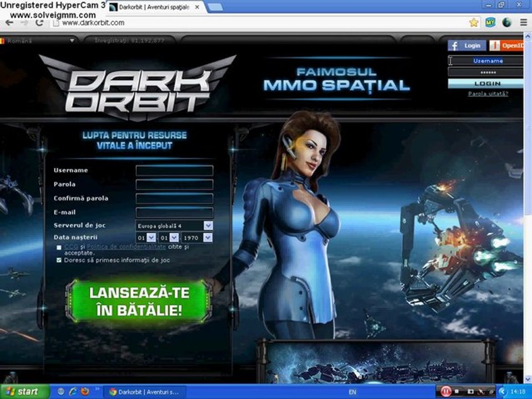
Task: Open a new browser tab
Action: point(215,7)
